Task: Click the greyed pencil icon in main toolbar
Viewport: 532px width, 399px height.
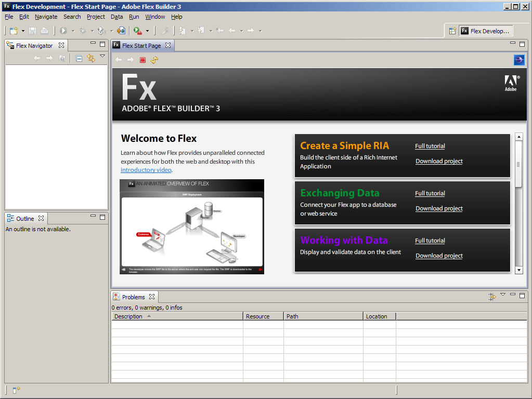Action: click(165, 31)
